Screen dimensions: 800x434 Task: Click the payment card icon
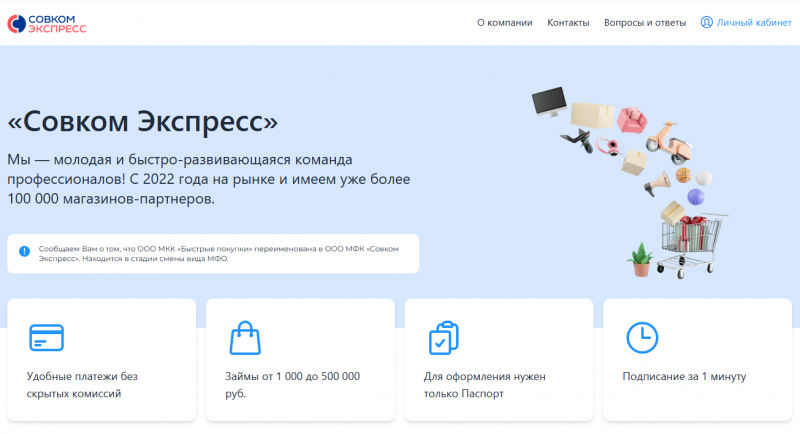pyautogui.click(x=46, y=338)
